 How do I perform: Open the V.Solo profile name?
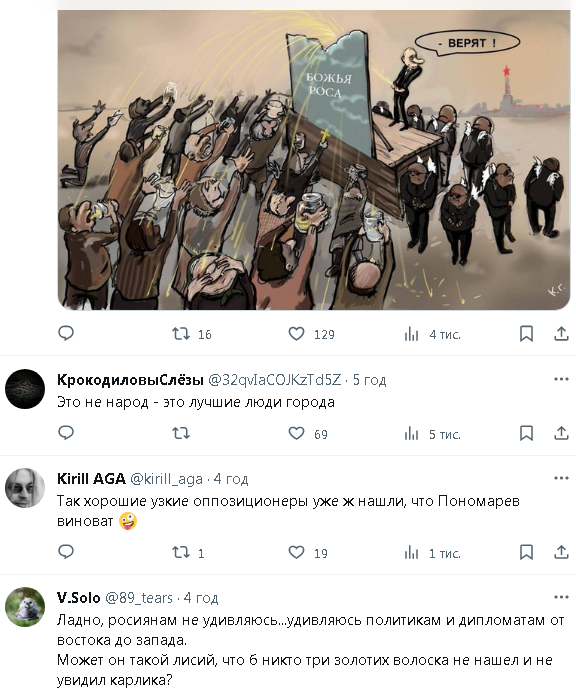79,598
